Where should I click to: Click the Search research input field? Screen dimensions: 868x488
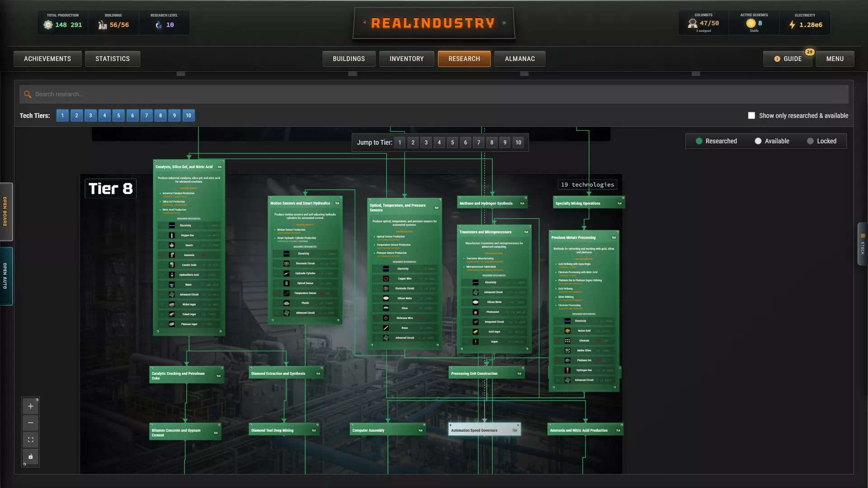[x=434, y=94]
